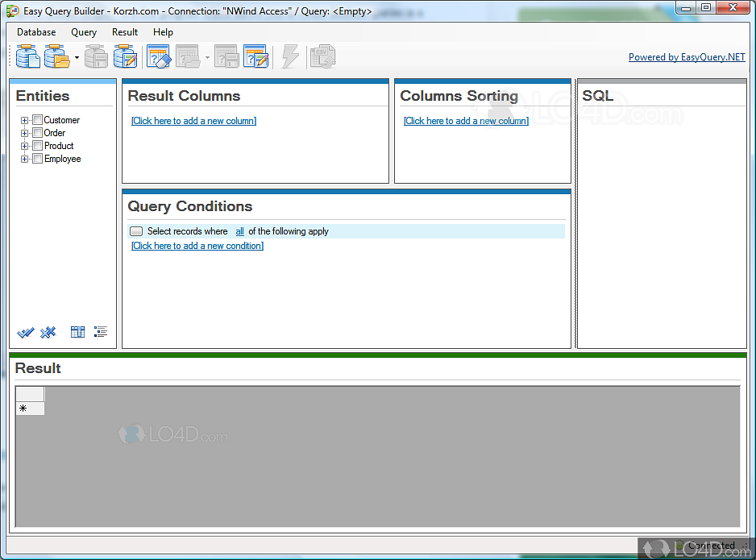Click the Powered by EasyQuery.NET link
The image size is (756, 560).
pyautogui.click(x=687, y=57)
